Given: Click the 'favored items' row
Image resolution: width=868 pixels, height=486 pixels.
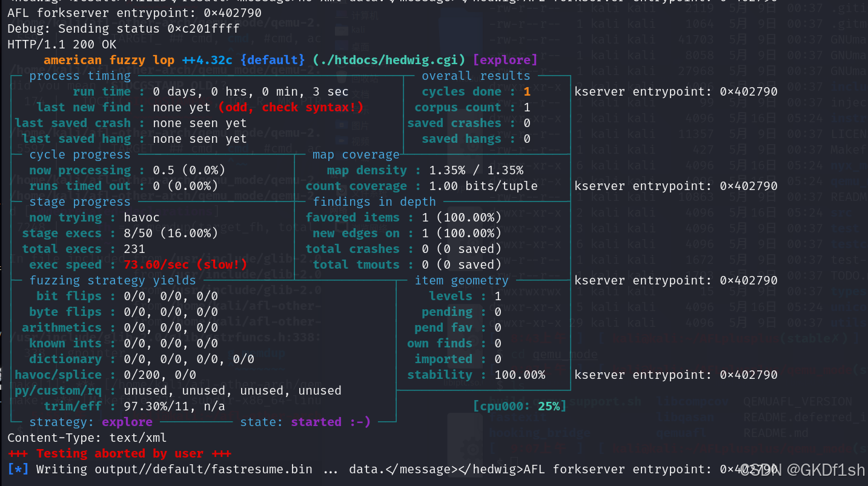Looking at the screenshot, I should click(x=403, y=217).
